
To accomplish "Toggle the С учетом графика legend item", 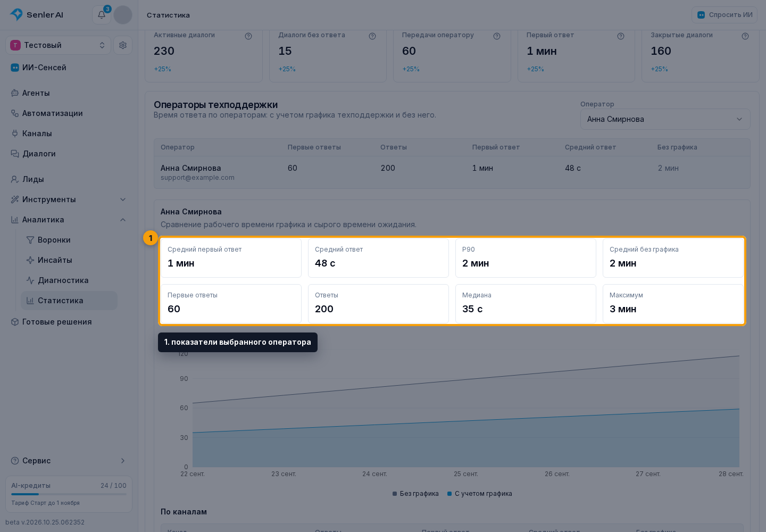I will tap(479, 494).
